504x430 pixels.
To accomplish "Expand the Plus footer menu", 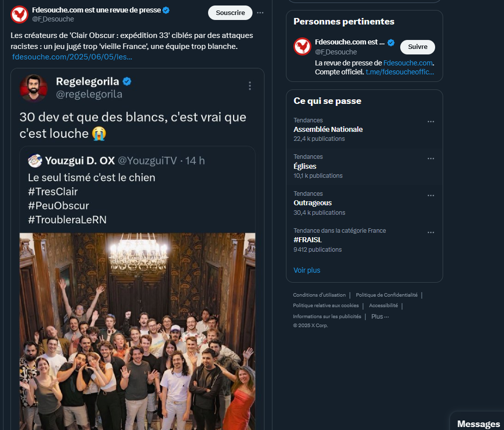I will [380, 316].
